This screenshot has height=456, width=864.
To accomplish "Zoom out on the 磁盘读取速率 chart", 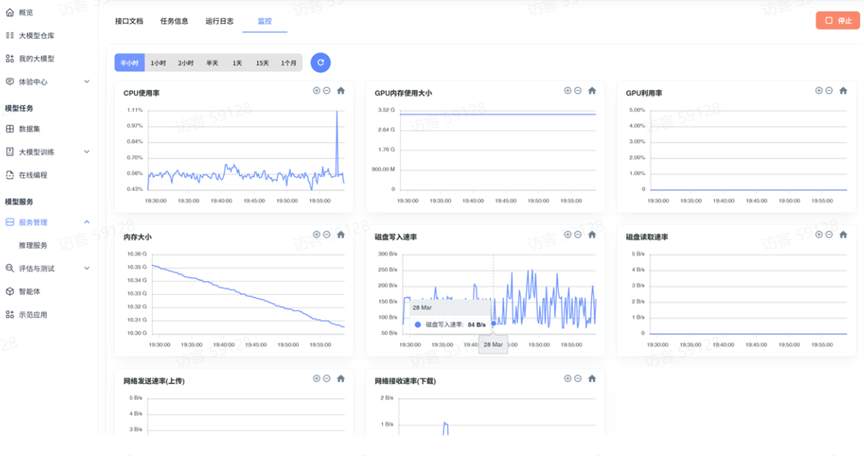I will pos(829,235).
